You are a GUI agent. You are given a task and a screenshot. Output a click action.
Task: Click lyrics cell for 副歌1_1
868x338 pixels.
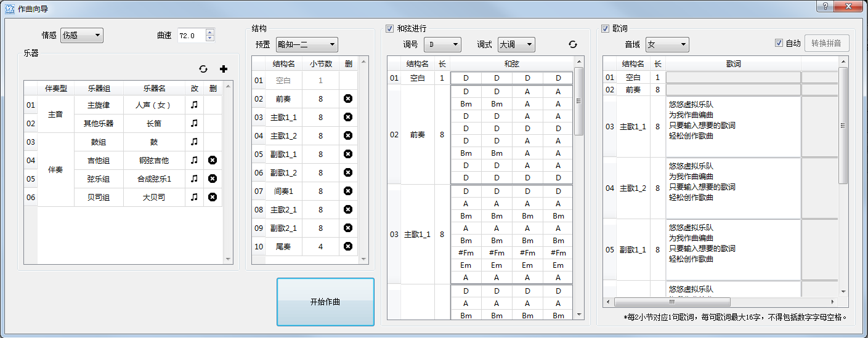(x=733, y=249)
